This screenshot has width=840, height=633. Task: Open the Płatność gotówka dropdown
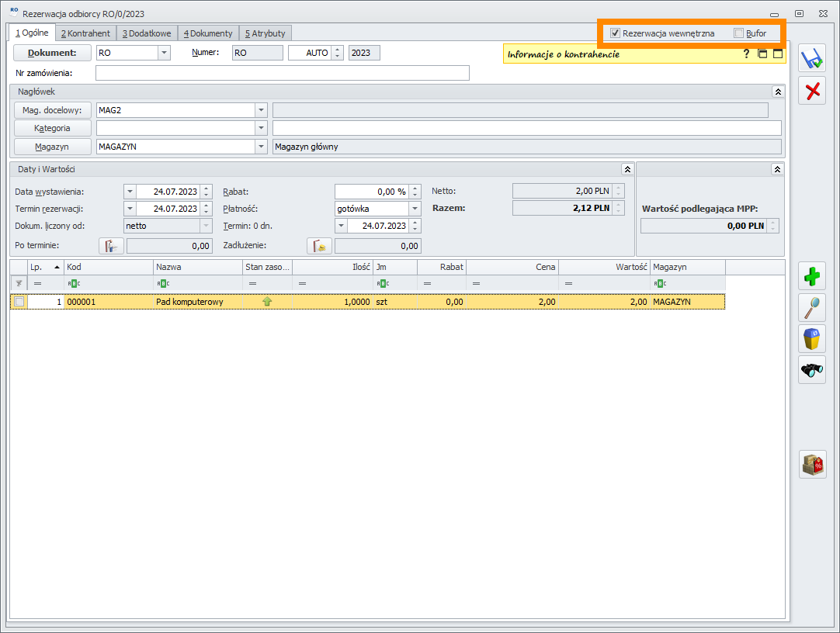(415, 209)
